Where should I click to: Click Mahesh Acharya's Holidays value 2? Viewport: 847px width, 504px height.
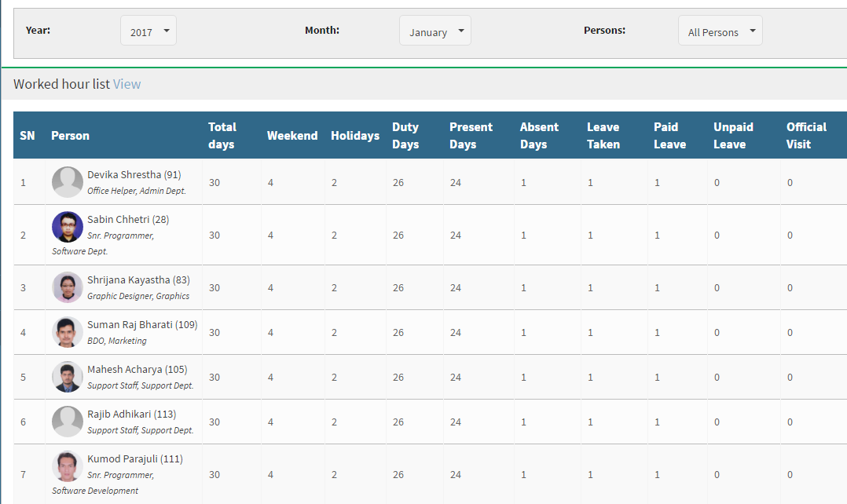pos(335,378)
